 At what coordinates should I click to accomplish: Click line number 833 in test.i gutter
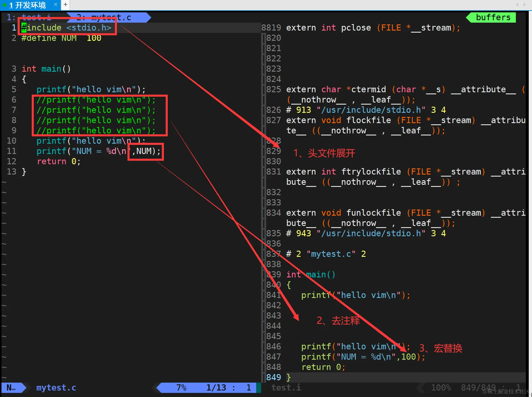pos(273,202)
